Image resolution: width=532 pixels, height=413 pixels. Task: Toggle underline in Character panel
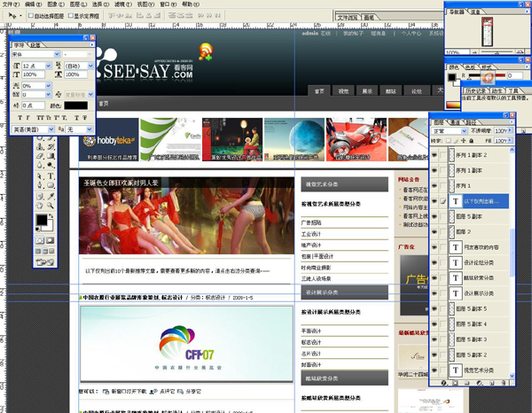76,118
